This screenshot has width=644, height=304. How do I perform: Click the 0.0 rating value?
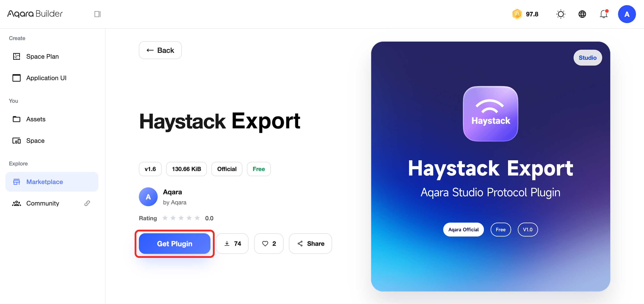tap(209, 218)
